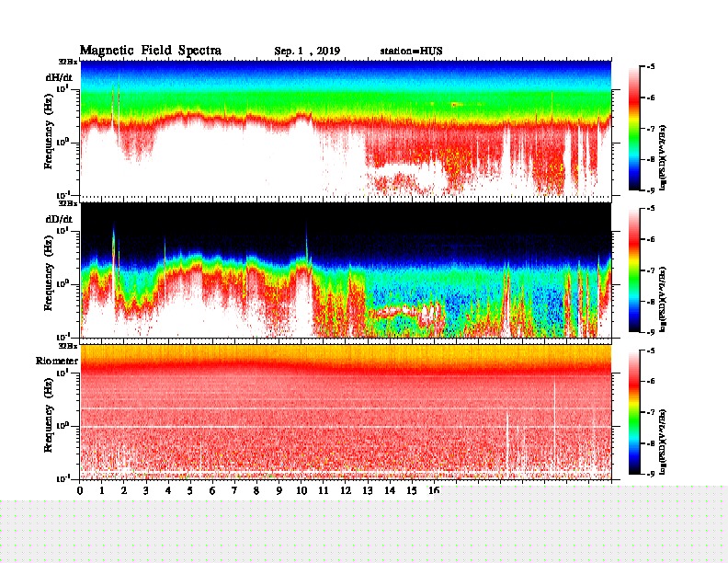Image resolution: width=728 pixels, height=563 pixels.
Task: Click hour 0 on the time axis
Action: pos(80,490)
